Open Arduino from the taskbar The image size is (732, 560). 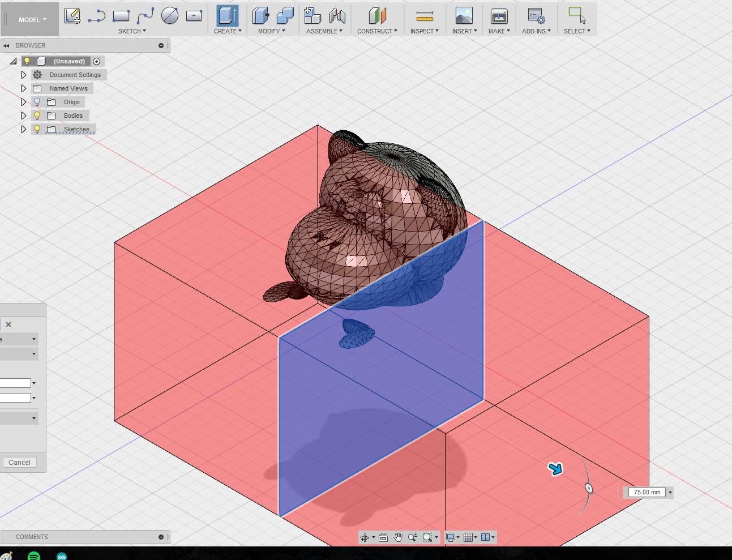tap(62, 557)
